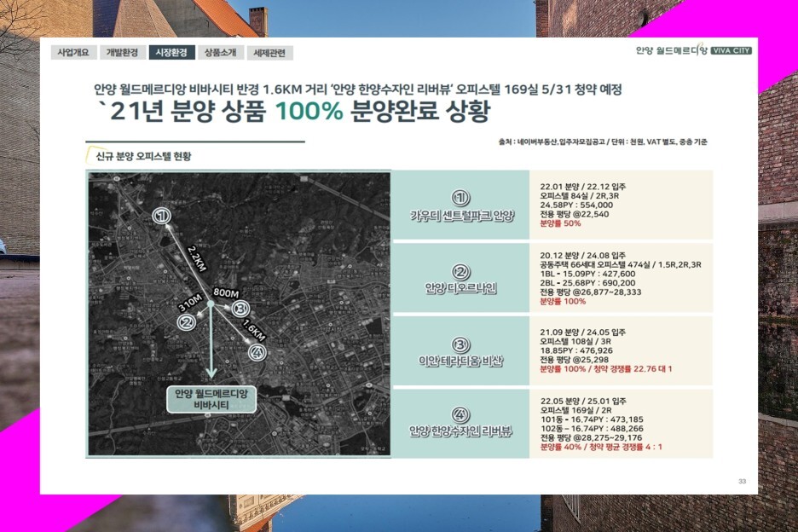This screenshot has width=798, height=532.
Task: Click the '22.01 분양 / 22.12 입주' line
Action: point(583,187)
